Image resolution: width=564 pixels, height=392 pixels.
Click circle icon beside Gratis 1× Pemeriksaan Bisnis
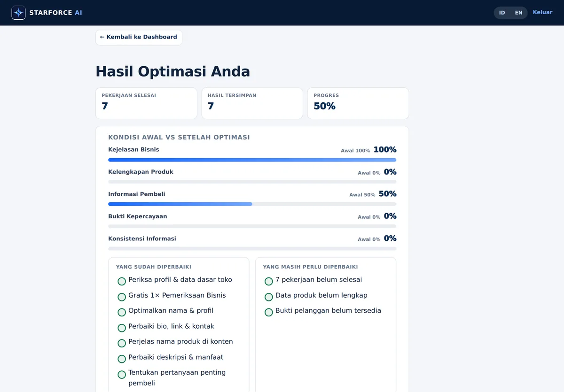[122, 297]
